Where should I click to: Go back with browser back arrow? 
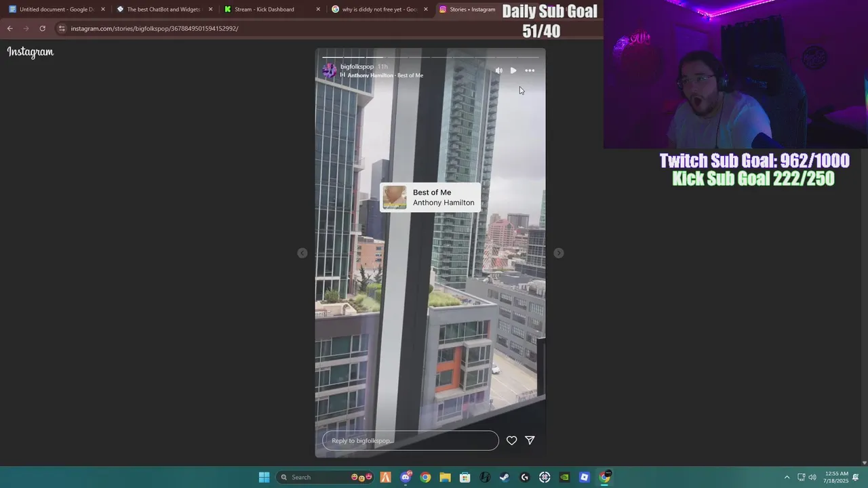pyautogui.click(x=9, y=28)
